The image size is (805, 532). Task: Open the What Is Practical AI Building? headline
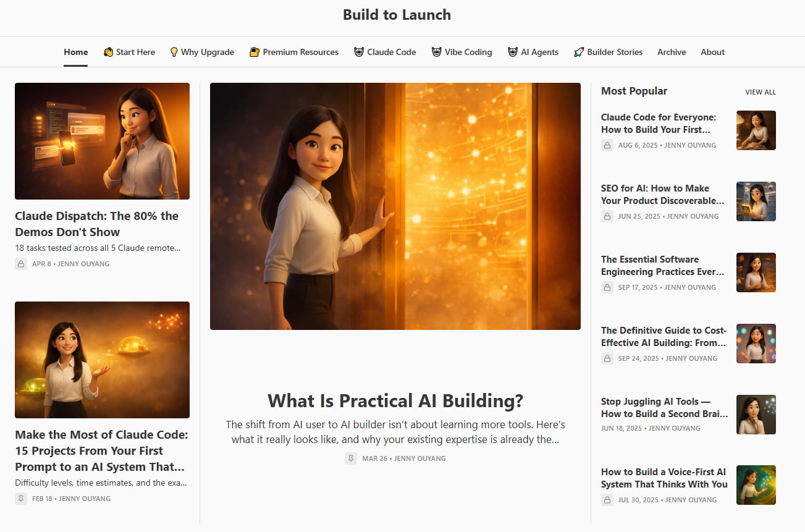click(x=395, y=400)
